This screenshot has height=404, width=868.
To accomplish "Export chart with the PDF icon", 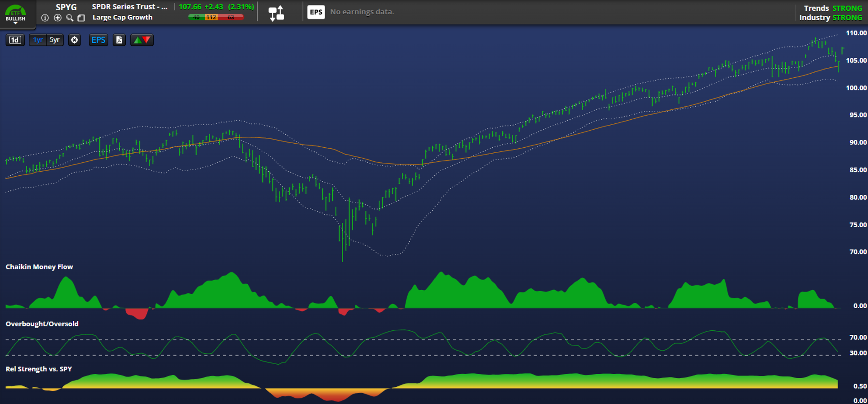I will click(x=119, y=40).
